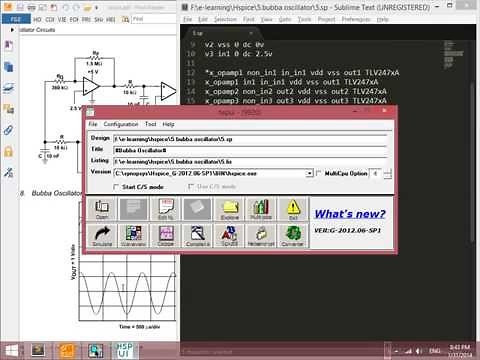Click the MultiCpu count spinner arrows

pyautogui.click(x=387, y=174)
